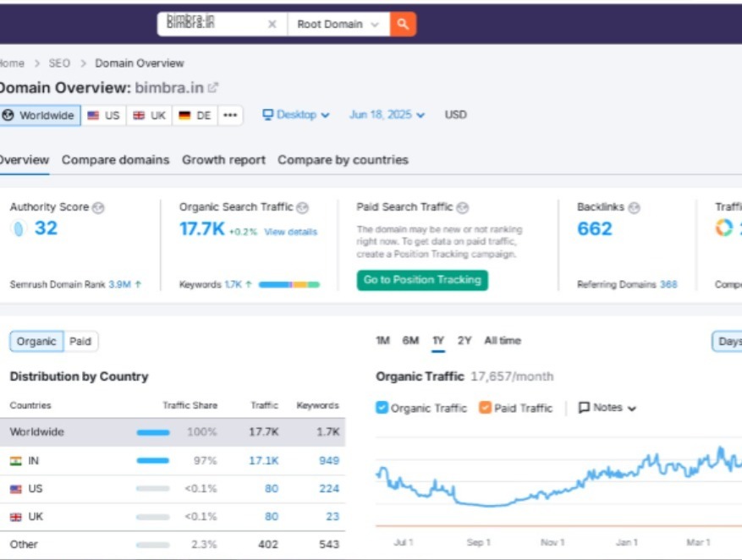742x560 pixels.
Task: Select the Worldwide database
Action: [41, 115]
